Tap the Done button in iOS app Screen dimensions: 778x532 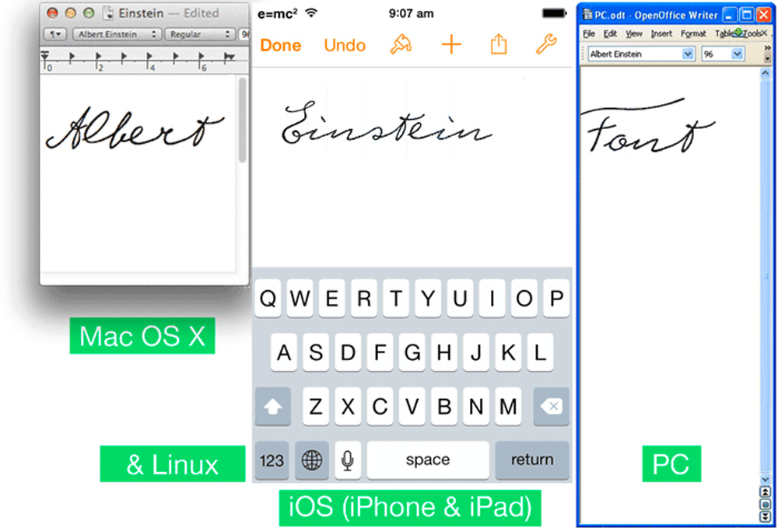click(x=280, y=45)
